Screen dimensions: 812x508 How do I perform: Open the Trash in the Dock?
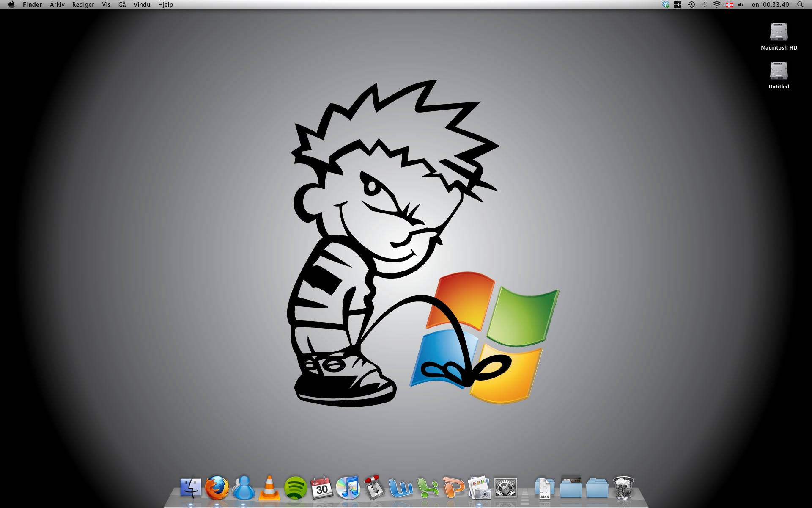[x=623, y=488]
